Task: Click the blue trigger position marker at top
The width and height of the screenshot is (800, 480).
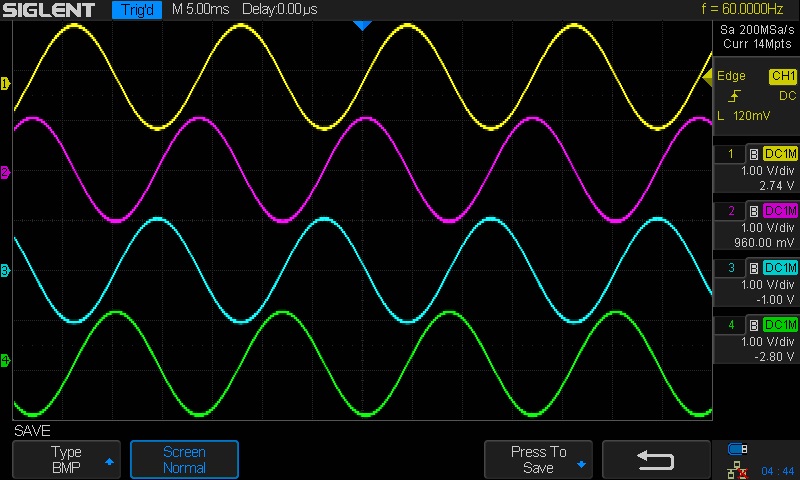Action: pyautogui.click(x=363, y=25)
